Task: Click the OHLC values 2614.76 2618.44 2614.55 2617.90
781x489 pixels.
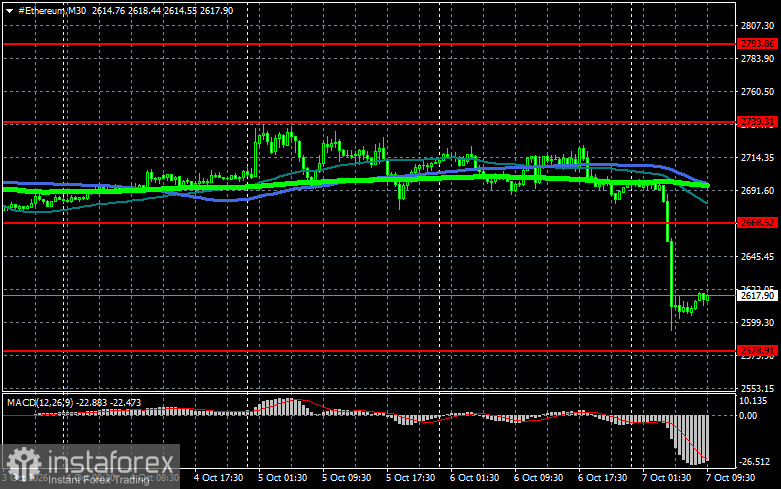Action: (162, 10)
